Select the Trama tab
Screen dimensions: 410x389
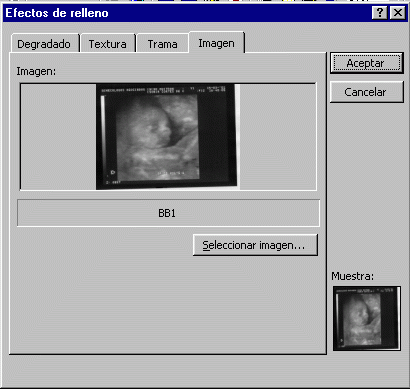click(162, 44)
